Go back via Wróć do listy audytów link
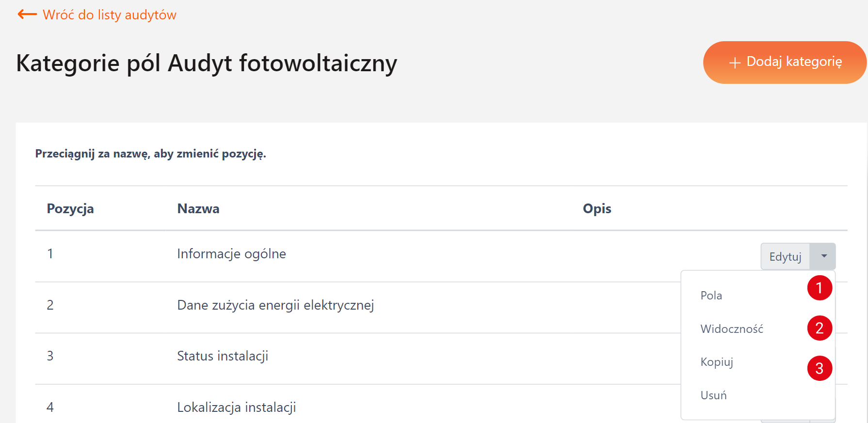The width and height of the screenshot is (868, 423). (110, 15)
